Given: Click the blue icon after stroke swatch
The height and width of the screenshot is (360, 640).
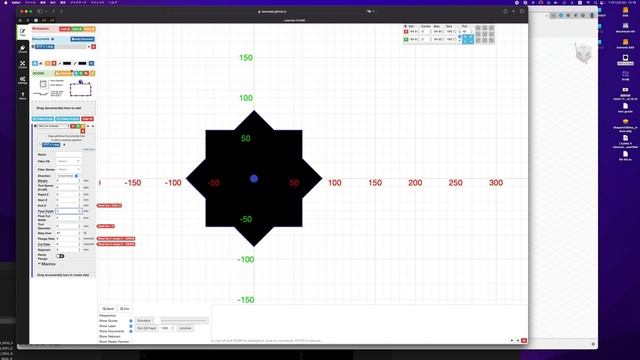Looking at the screenshot, I should (x=91, y=63).
